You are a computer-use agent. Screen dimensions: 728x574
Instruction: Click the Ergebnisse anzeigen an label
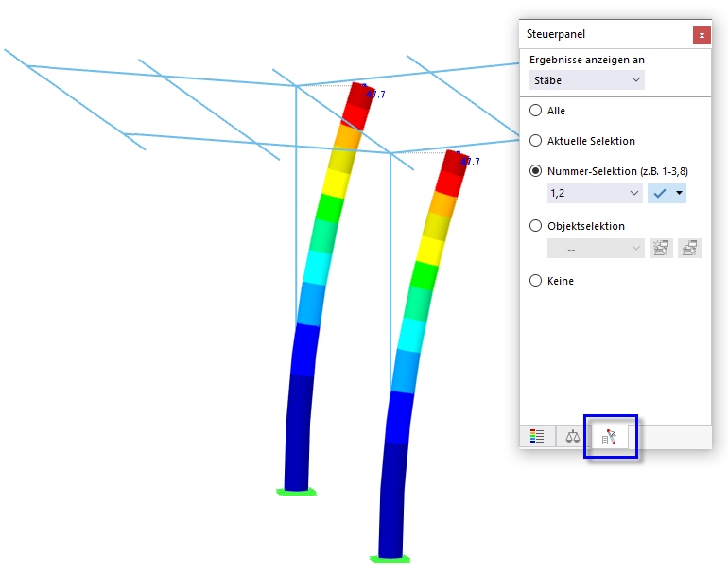587,60
